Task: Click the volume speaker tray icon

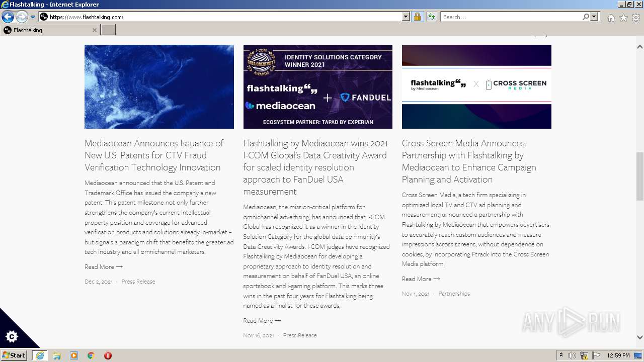Action: tap(572, 355)
